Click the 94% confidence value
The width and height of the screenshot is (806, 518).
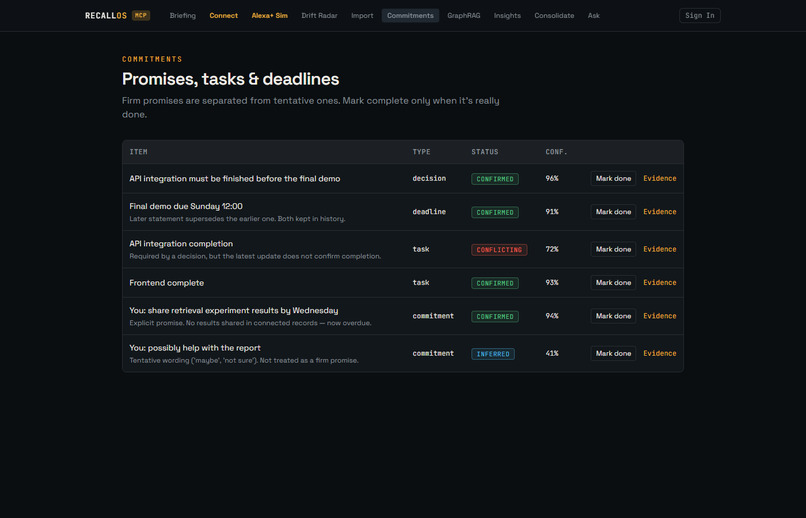[x=552, y=316]
